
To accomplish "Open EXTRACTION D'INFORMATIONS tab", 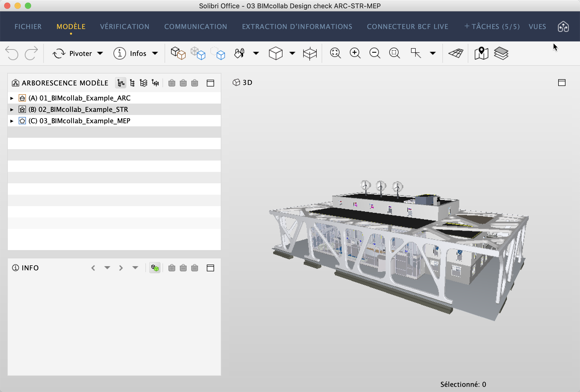I will coord(297,27).
